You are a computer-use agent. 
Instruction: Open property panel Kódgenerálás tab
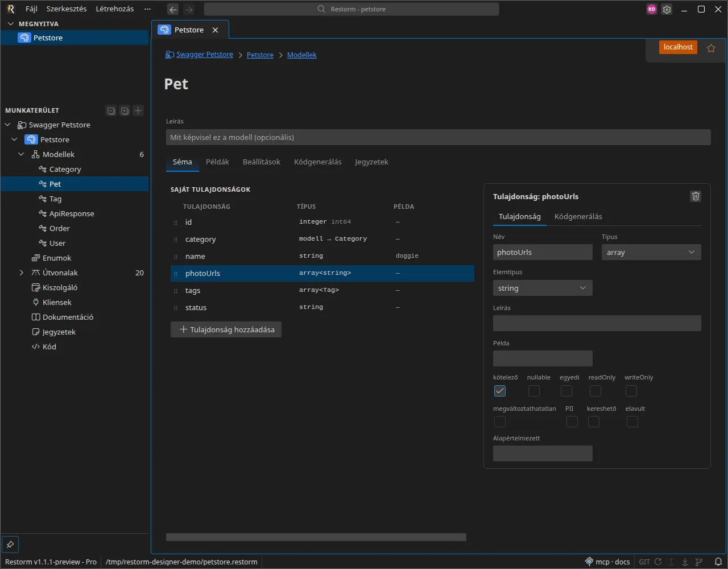(x=578, y=217)
